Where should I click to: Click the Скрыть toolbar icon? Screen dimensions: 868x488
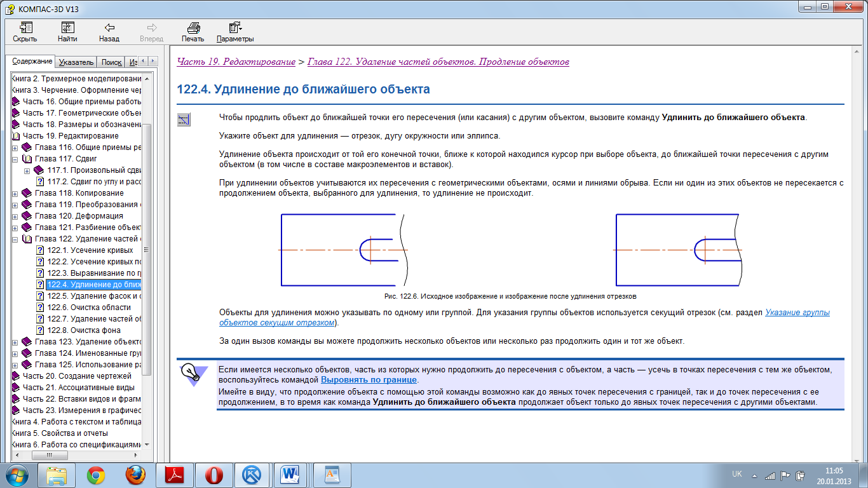coord(25,28)
